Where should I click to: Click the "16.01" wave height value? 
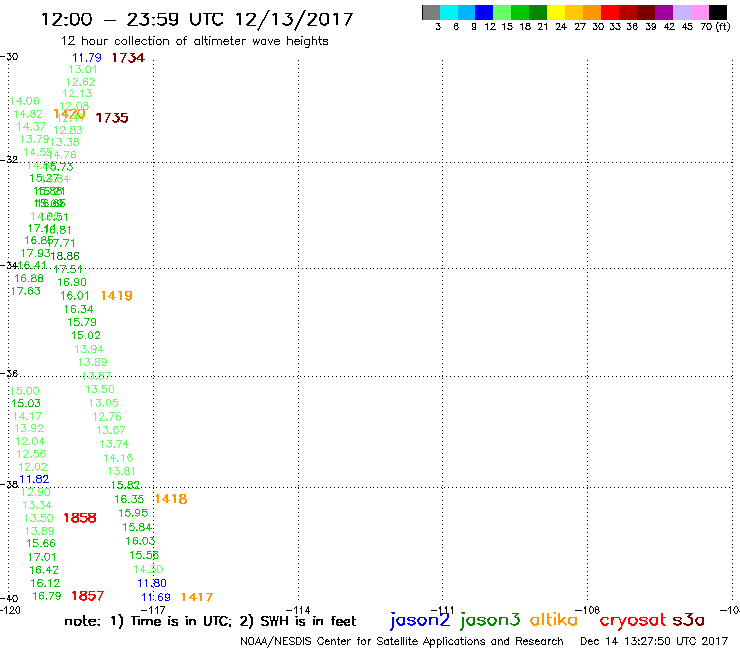75,295
